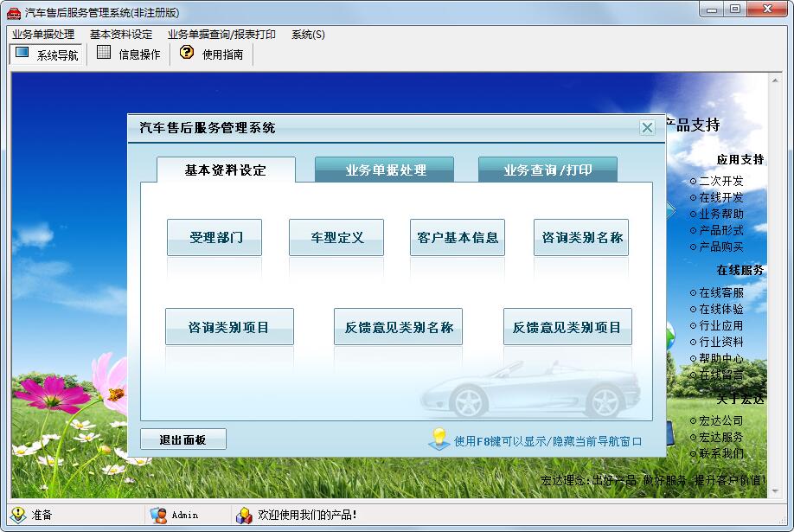
Task: Open the 业务单据处理 menu
Action: pyautogui.click(x=43, y=35)
